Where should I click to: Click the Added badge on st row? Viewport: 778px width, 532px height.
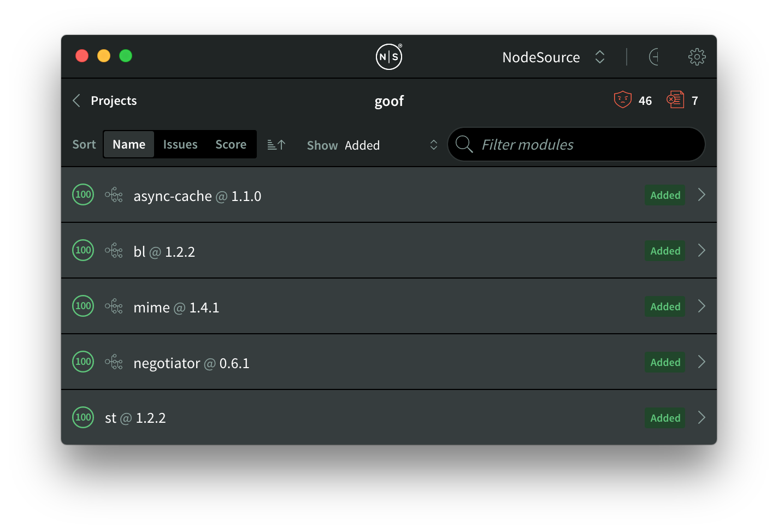coord(665,418)
